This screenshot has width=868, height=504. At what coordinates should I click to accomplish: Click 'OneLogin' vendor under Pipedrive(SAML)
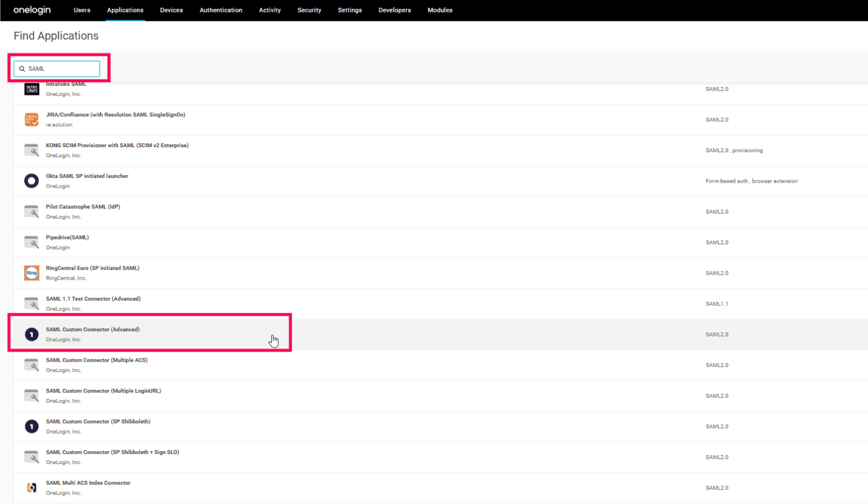(58, 247)
